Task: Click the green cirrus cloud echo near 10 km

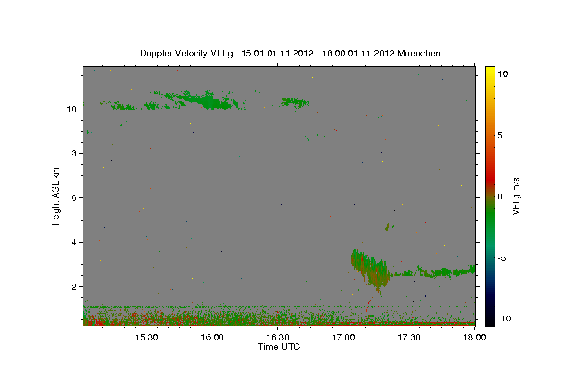Action: [208, 100]
